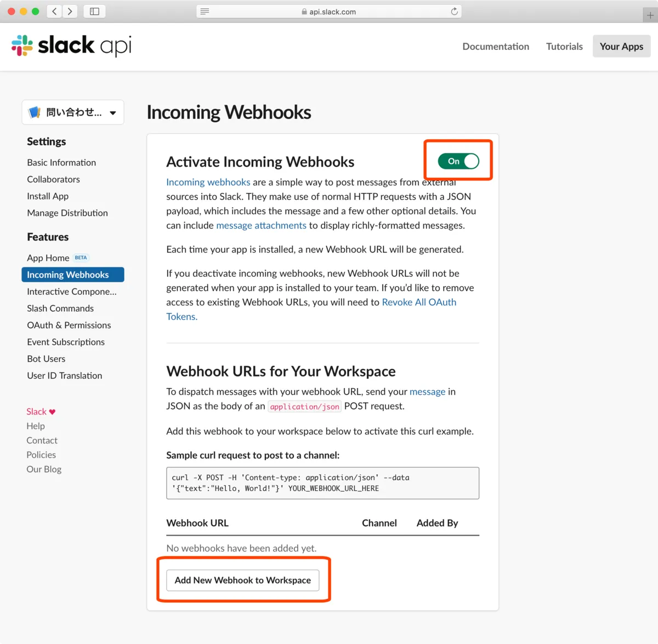Show the Safari sidebar

(94, 12)
